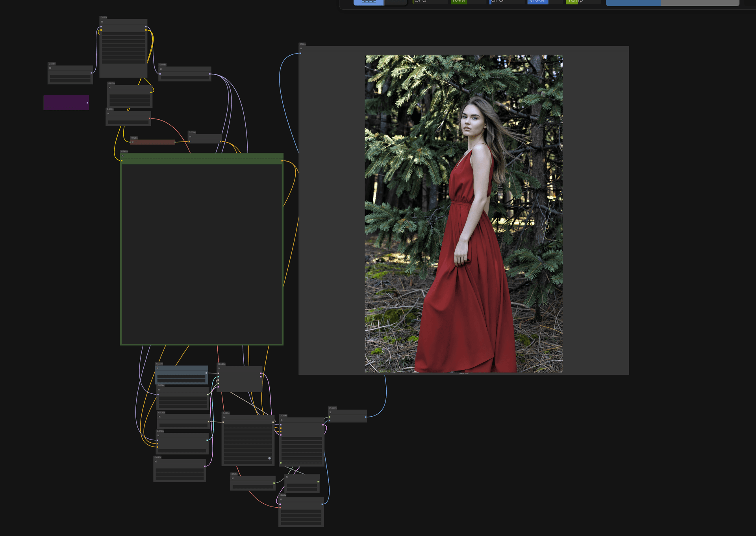Click the green output slot of the 8.174s node
The width and height of the screenshot is (756, 536).
coord(274,483)
